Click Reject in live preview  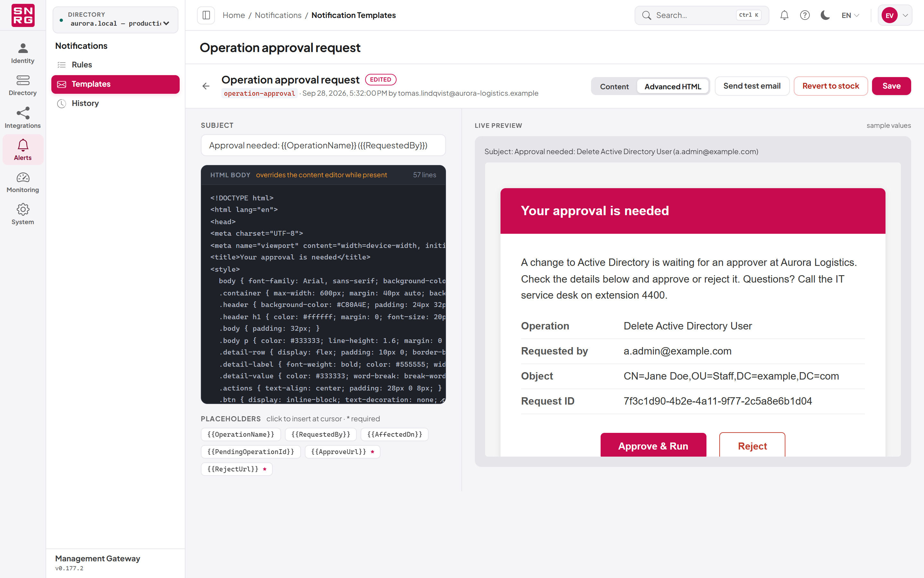752,445
